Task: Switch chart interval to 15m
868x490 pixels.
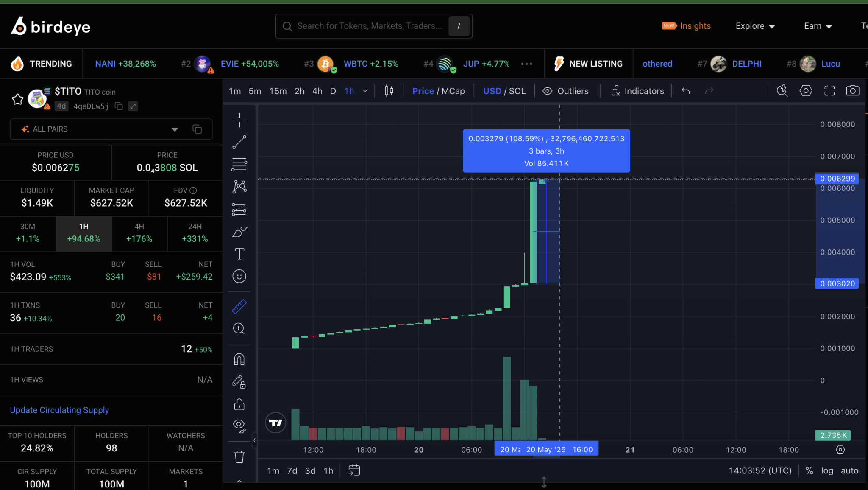Action: tap(278, 90)
